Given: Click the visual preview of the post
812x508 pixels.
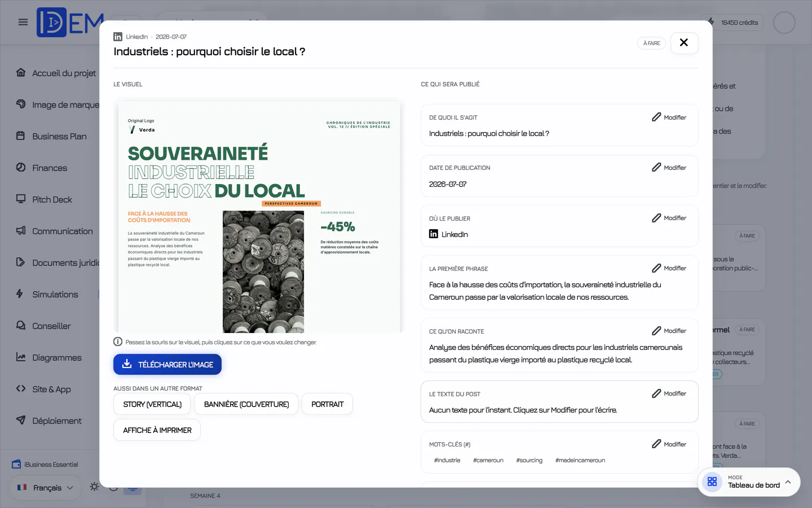Looking at the screenshot, I should 259,217.
